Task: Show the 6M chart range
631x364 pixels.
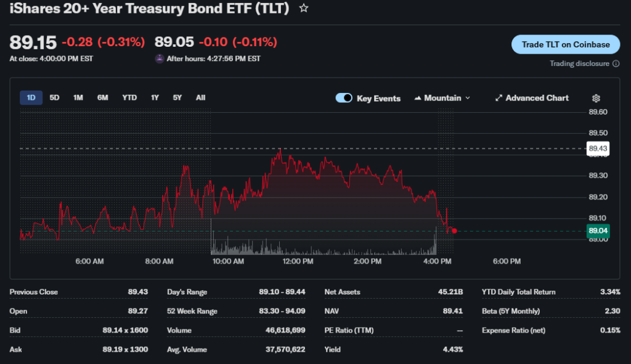Action: 103,98
